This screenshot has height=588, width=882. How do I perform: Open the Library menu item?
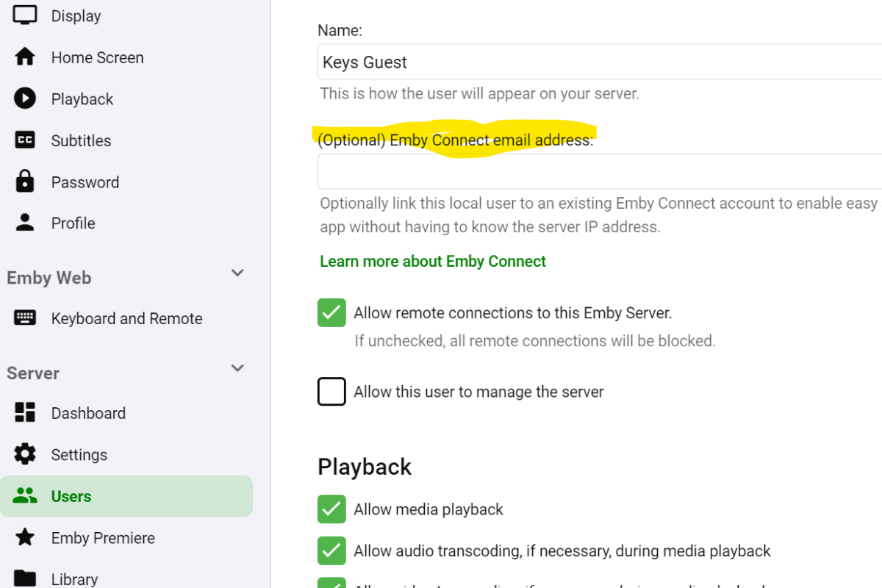coord(74,578)
